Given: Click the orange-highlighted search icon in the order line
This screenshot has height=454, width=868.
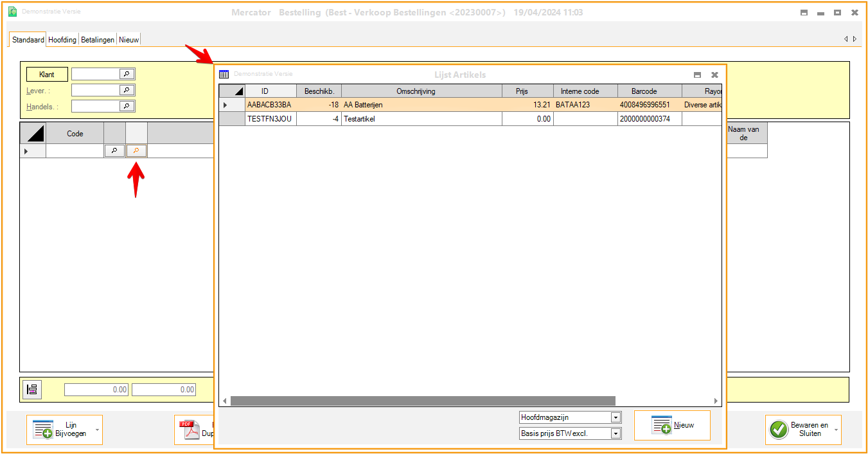Looking at the screenshot, I should coord(136,151).
